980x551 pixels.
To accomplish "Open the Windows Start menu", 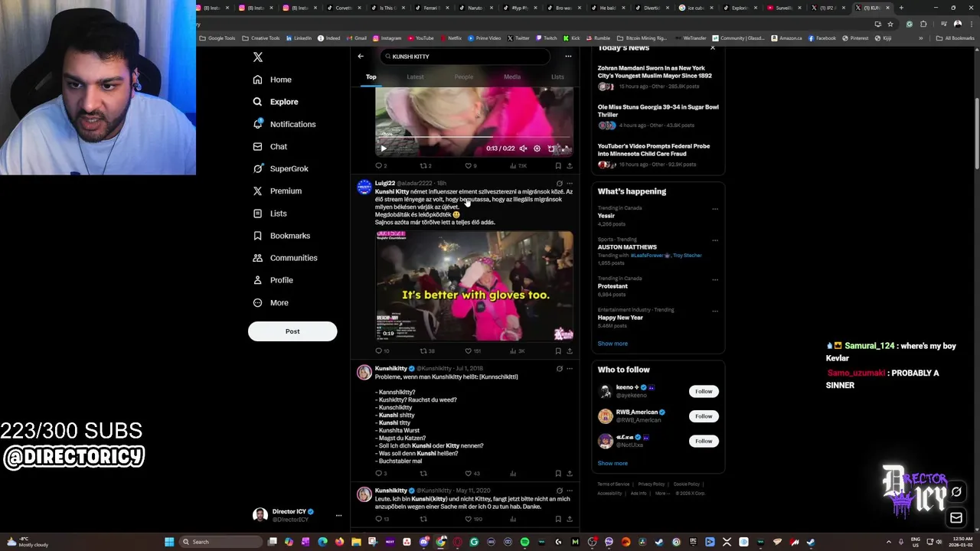I will [169, 542].
